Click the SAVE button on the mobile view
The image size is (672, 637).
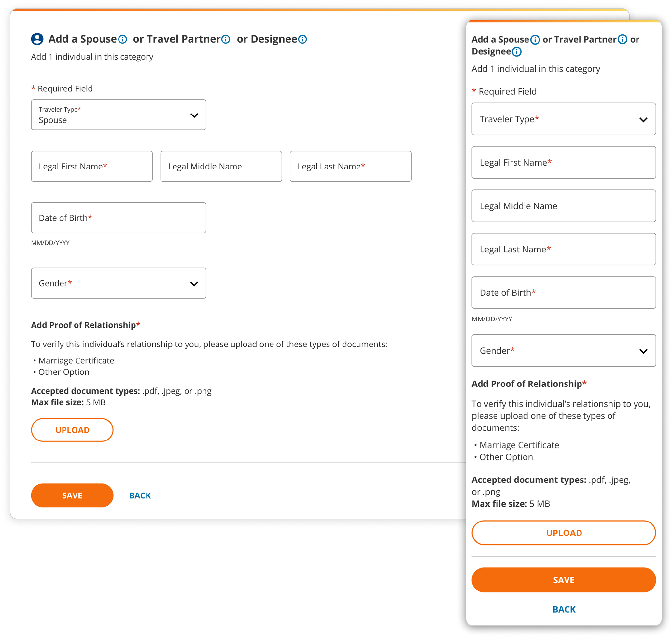563,580
